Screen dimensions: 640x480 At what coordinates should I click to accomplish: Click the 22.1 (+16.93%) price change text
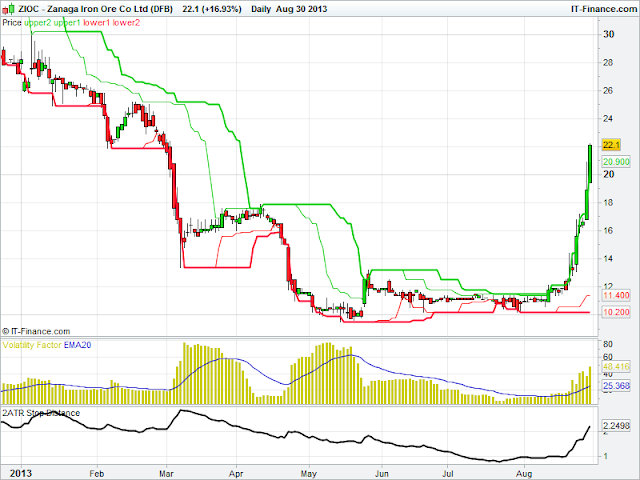pyautogui.click(x=211, y=9)
